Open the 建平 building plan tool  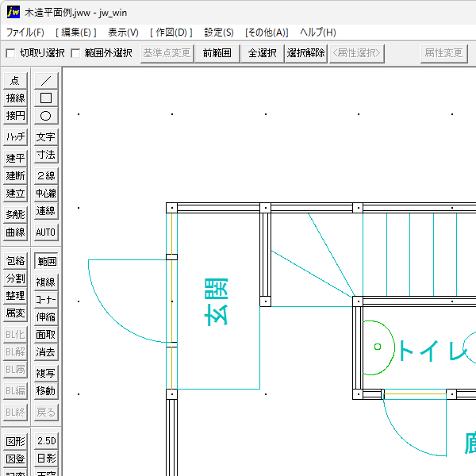(15, 158)
